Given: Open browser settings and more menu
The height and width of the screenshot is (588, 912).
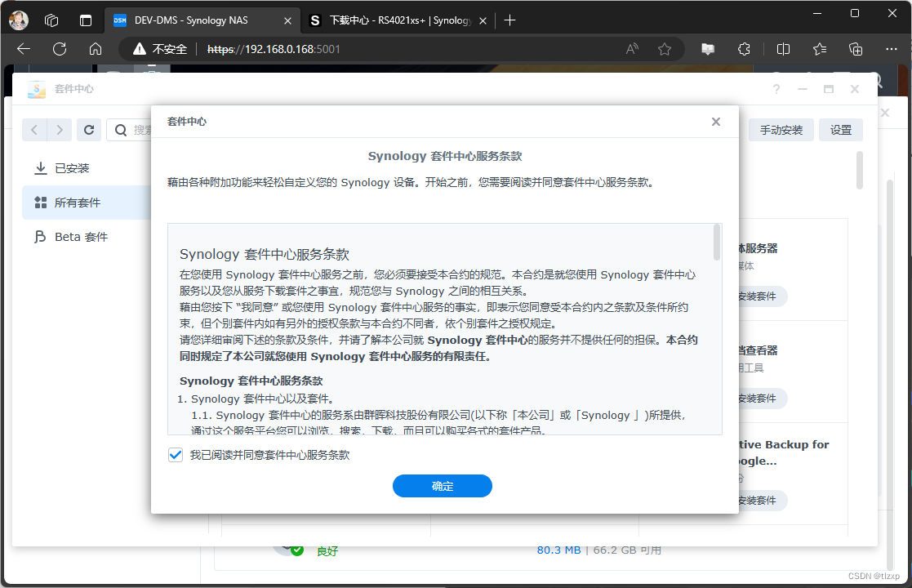Looking at the screenshot, I should [891, 50].
